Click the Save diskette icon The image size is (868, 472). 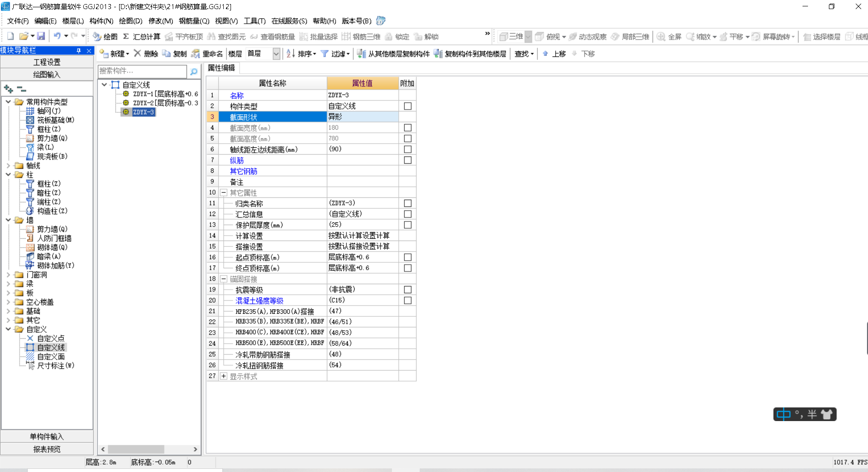coord(41,36)
